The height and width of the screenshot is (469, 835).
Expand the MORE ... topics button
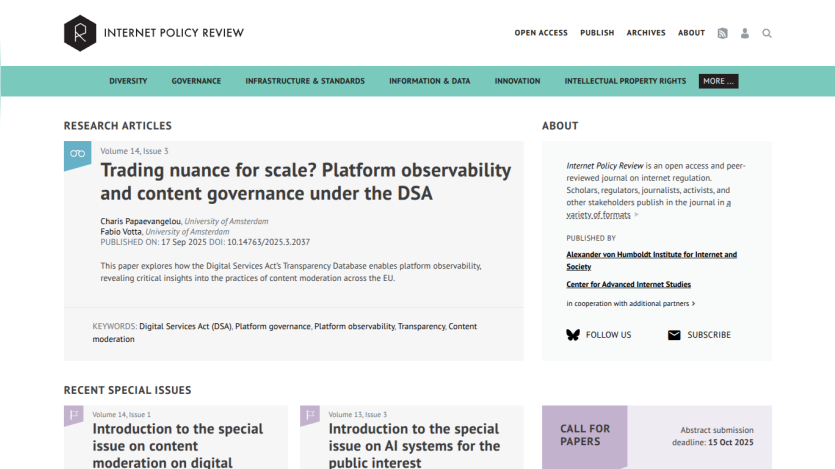pos(718,81)
